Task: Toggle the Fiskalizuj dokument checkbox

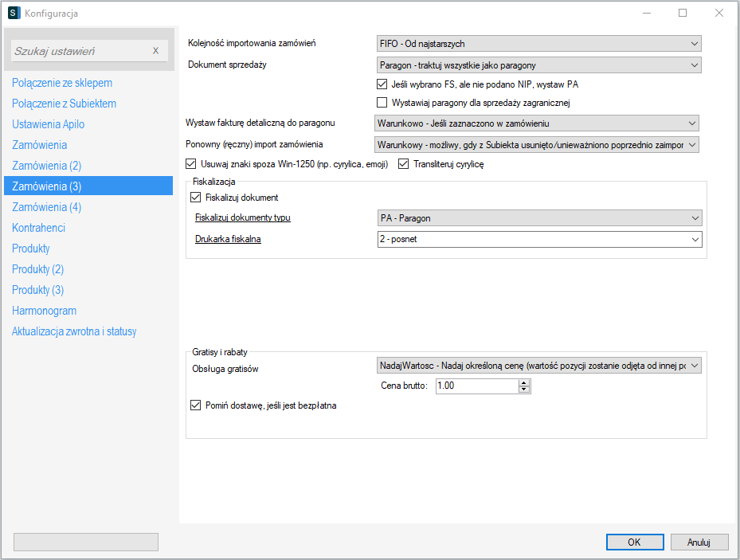Action: pyautogui.click(x=197, y=198)
